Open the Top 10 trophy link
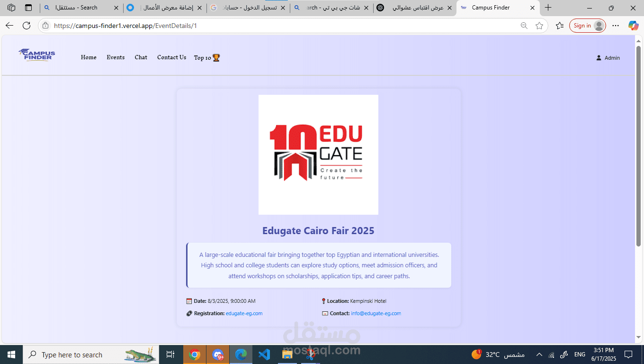The height and width of the screenshot is (364, 644). 207,58
